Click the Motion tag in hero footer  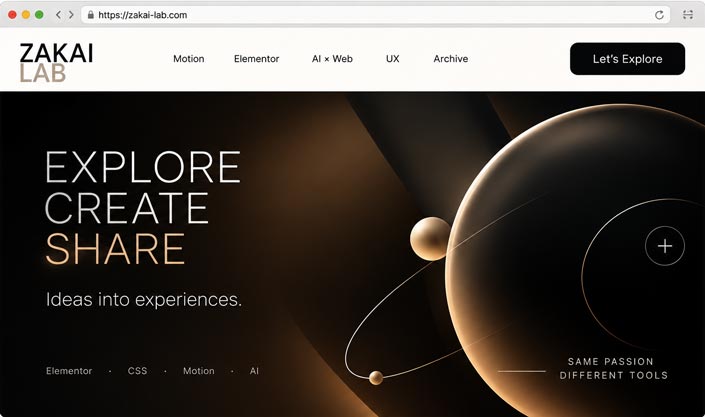(198, 371)
